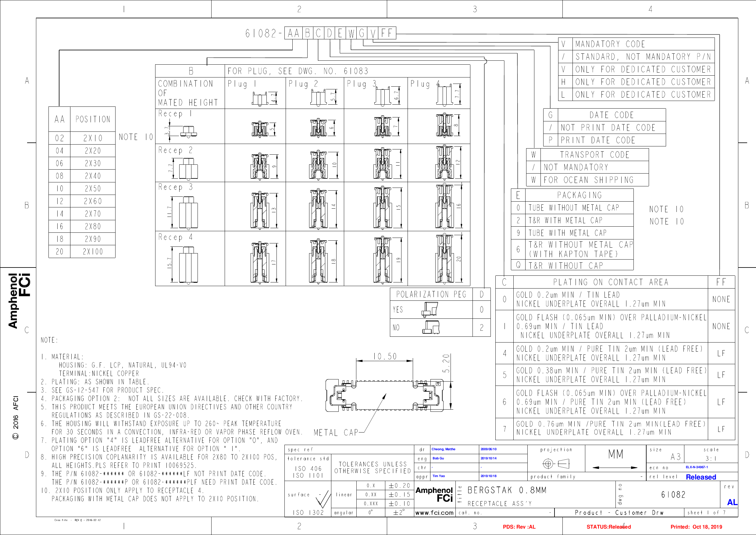
Task: Open the www.fci.com link
Action: [x=435, y=513]
